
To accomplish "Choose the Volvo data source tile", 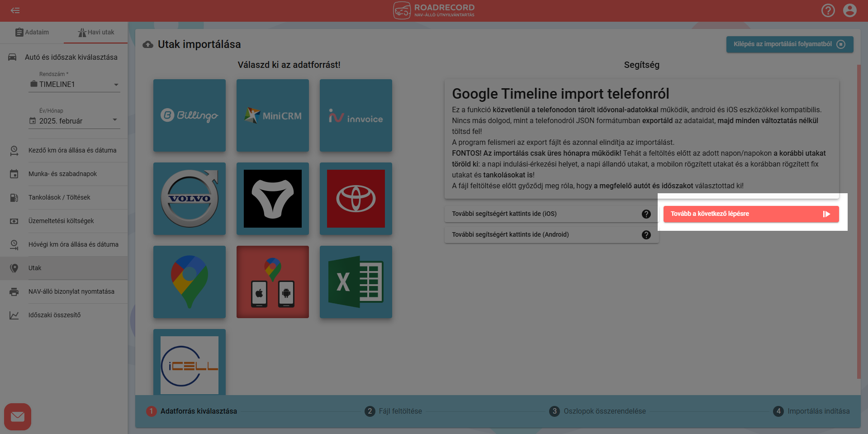I will coord(190,199).
